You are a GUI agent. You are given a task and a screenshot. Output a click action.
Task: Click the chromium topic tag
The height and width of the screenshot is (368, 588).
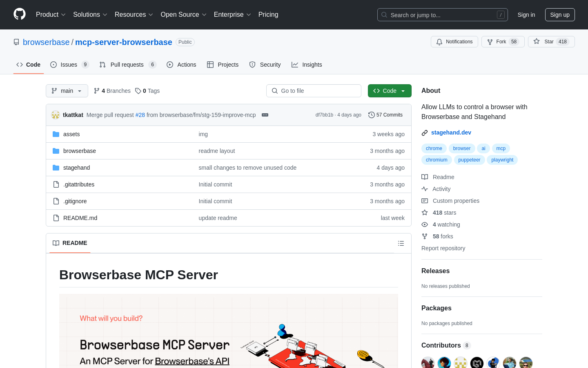[x=437, y=160]
